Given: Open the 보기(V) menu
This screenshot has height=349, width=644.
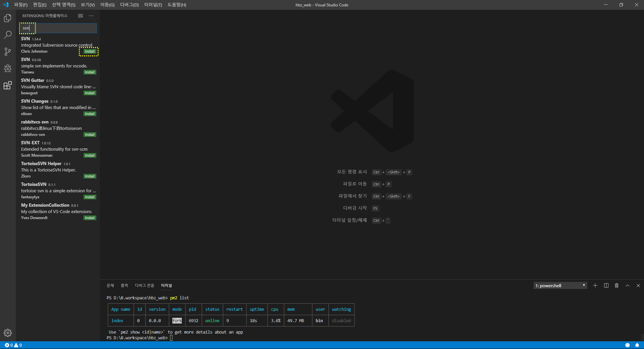Looking at the screenshot, I should coord(88,5).
